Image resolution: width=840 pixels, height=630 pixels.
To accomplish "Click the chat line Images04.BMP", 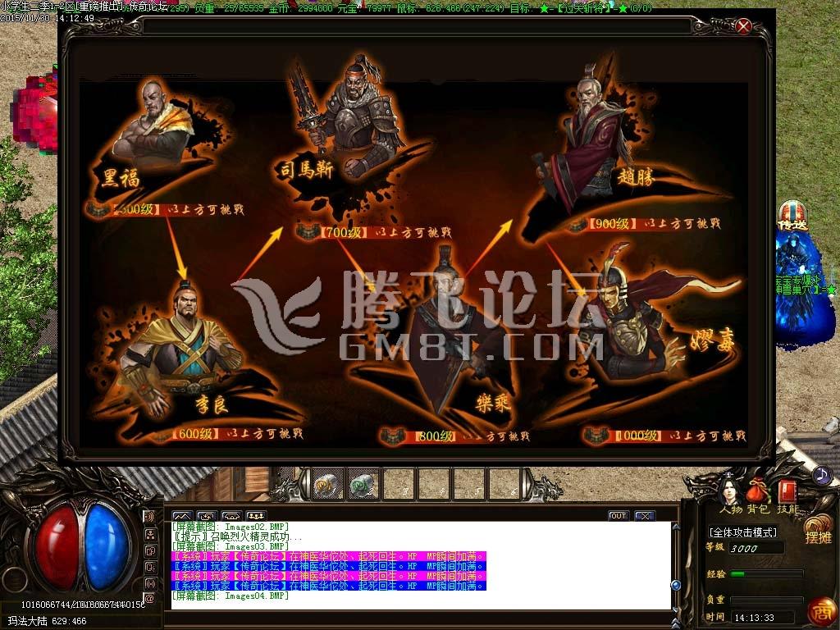I will pyautogui.click(x=230, y=596).
